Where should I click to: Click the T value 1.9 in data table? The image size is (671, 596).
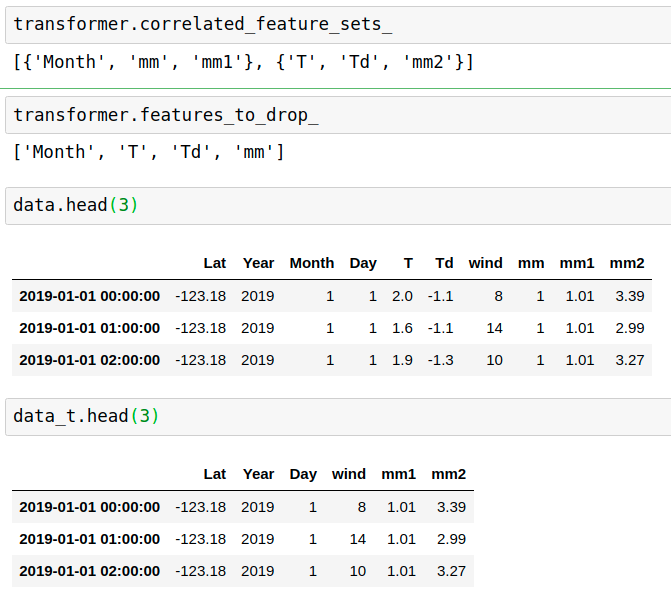[x=402, y=360]
